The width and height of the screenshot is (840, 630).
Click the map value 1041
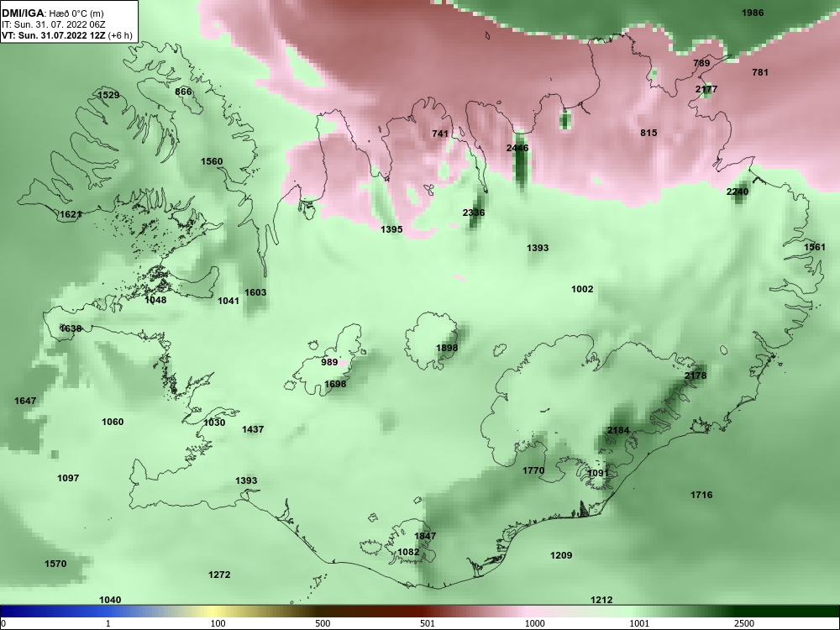[228, 301]
